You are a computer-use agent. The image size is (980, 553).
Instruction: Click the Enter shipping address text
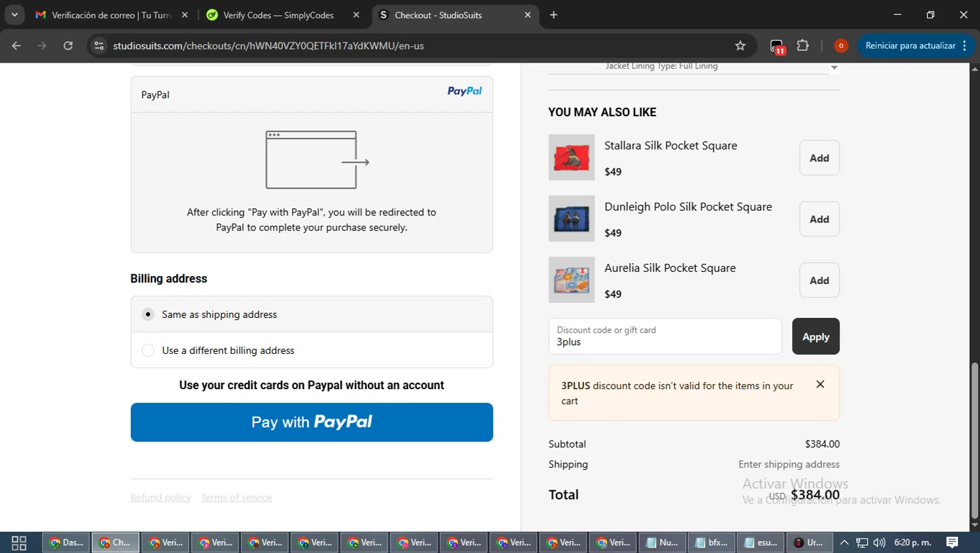click(x=789, y=464)
